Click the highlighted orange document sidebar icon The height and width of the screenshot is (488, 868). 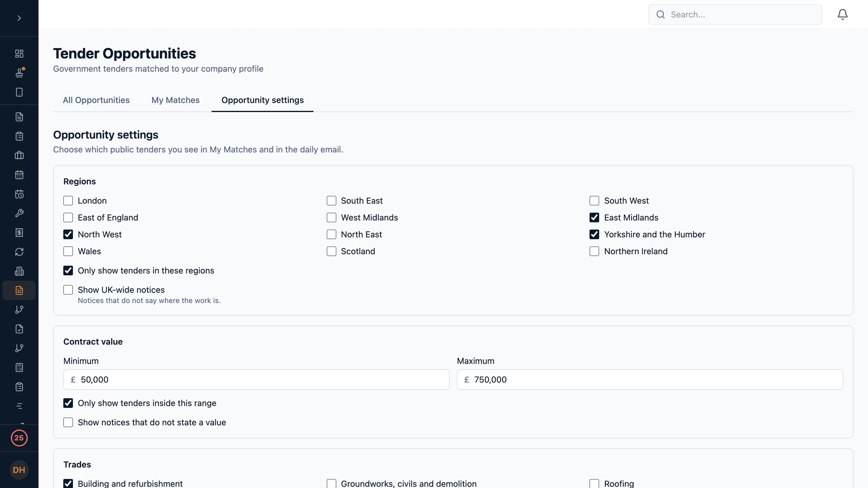pos(19,290)
